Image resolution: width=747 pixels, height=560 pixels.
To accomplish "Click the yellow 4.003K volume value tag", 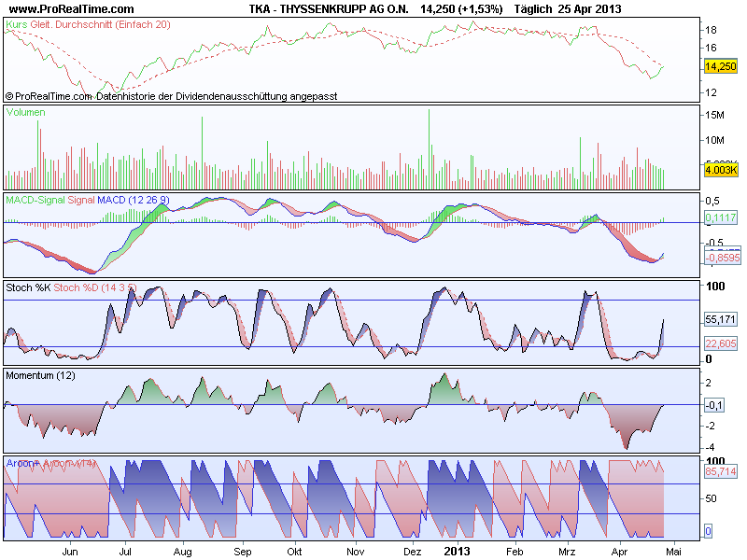I will point(721,170).
